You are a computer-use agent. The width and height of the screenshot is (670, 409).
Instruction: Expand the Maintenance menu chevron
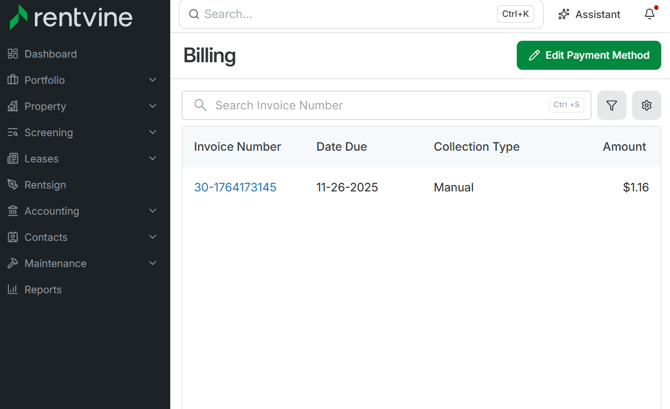point(153,263)
